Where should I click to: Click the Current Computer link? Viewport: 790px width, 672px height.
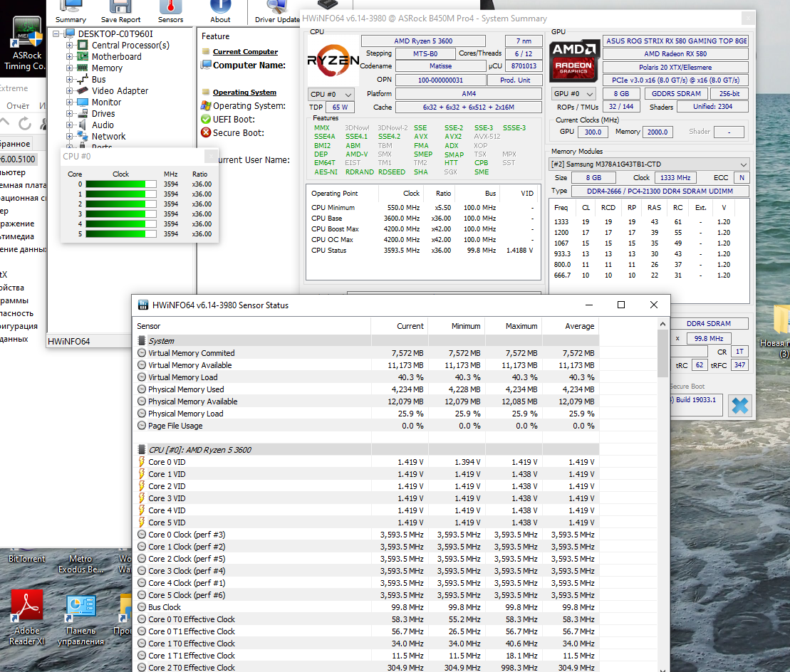245,51
